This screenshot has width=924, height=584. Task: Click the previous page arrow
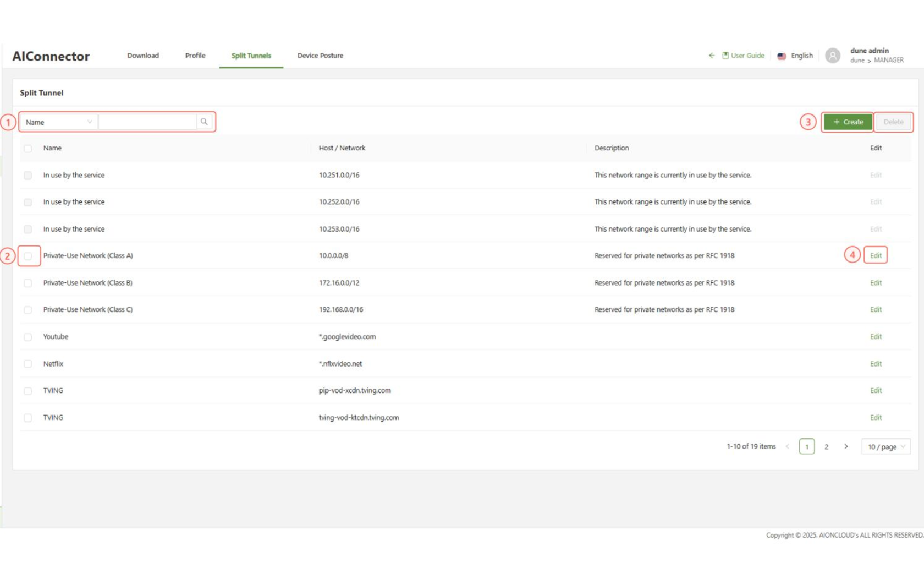pos(788,446)
